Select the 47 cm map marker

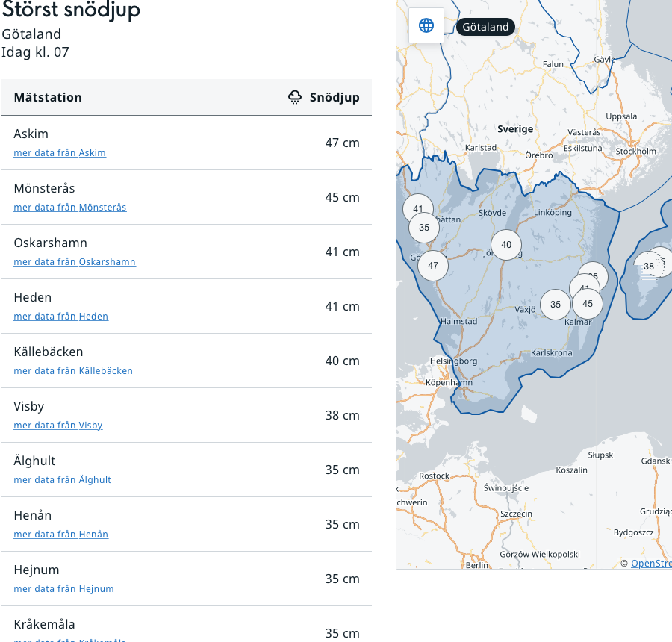click(433, 265)
